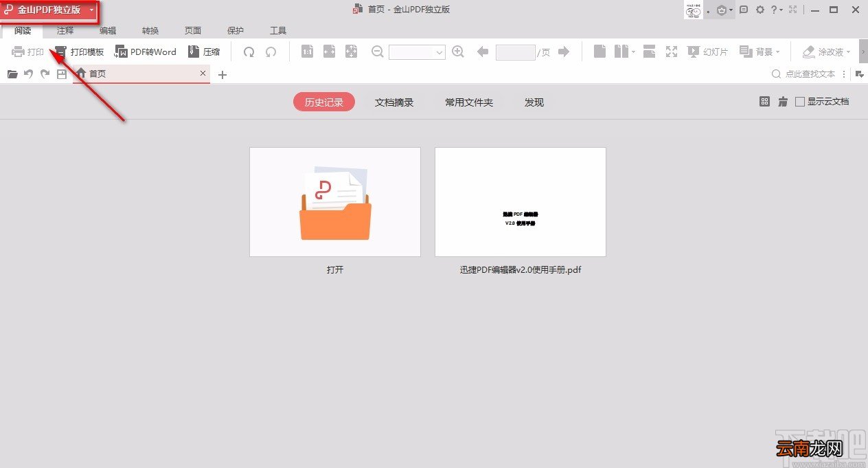Open the 金山PDF独立版 application menu

pos(49,10)
